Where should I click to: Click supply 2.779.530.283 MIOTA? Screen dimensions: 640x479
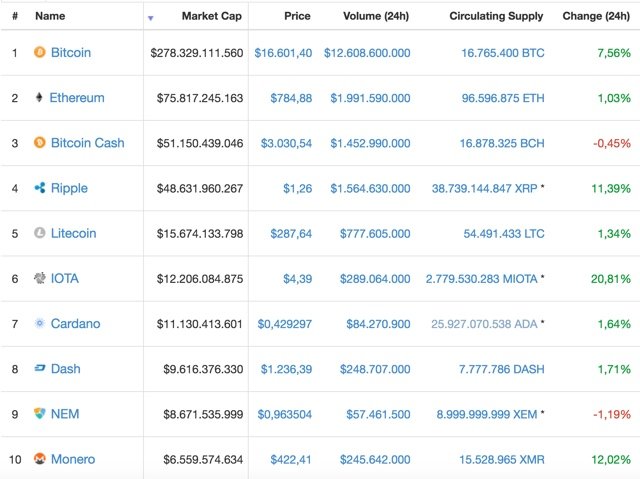click(x=482, y=279)
